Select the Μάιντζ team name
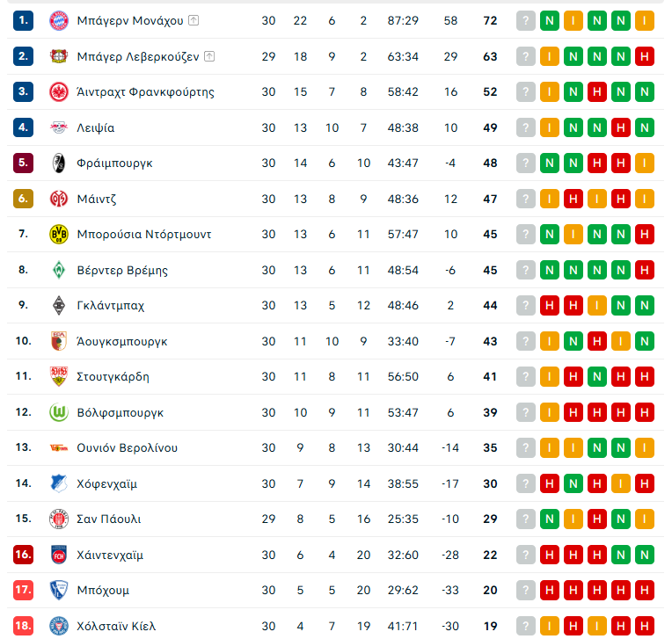Image resolution: width=672 pixels, height=639 pixels. pos(97,199)
